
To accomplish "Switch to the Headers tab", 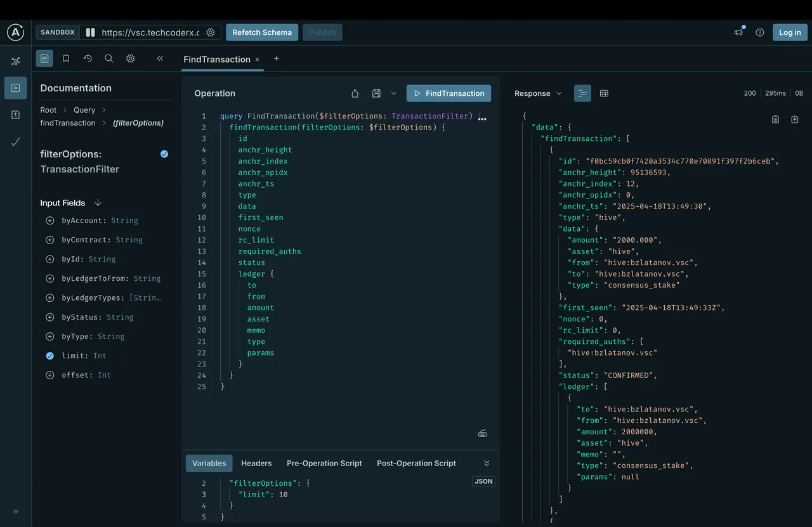I will point(256,463).
